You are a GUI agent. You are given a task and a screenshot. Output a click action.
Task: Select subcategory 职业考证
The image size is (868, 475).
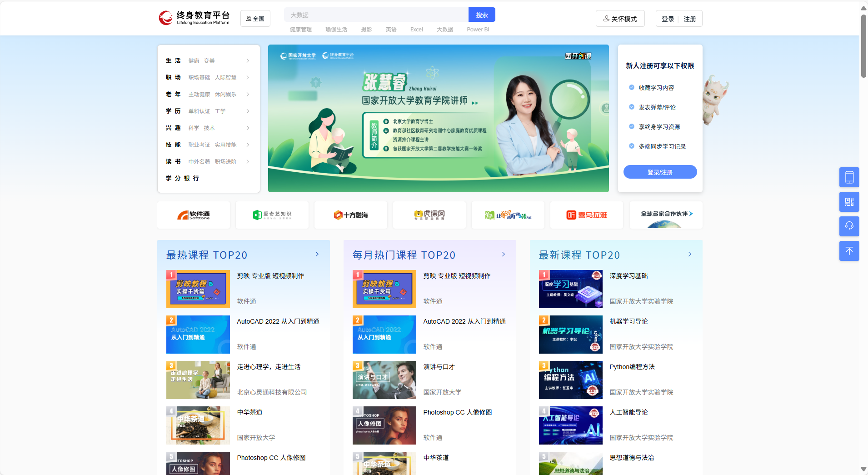tap(200, 145)
